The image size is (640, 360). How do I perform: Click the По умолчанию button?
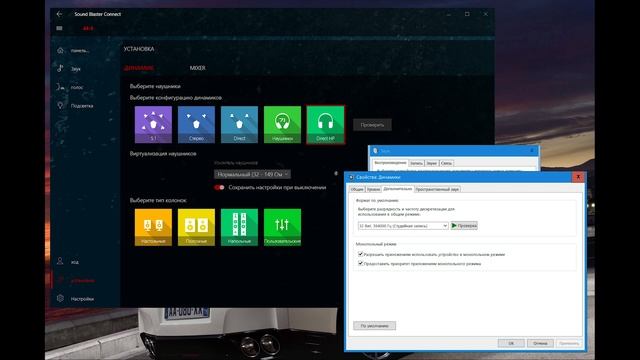(x=374, y=326)
